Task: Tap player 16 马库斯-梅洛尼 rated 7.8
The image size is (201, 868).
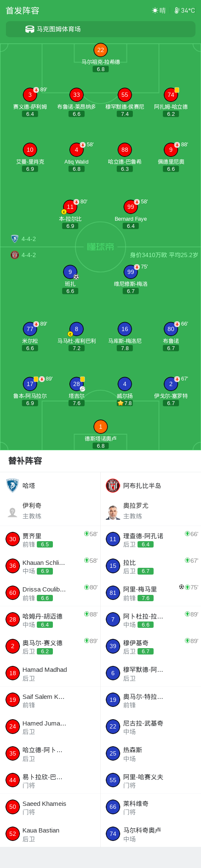Action: point(125,337)
